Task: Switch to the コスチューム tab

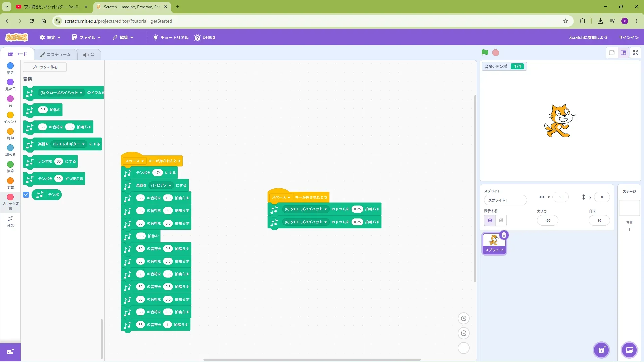Action: tap(55, 54)
